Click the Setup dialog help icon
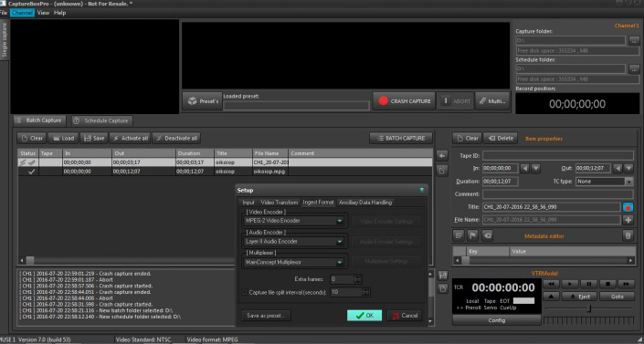Viewport: 644px width, 344px height. coord(421,190)
